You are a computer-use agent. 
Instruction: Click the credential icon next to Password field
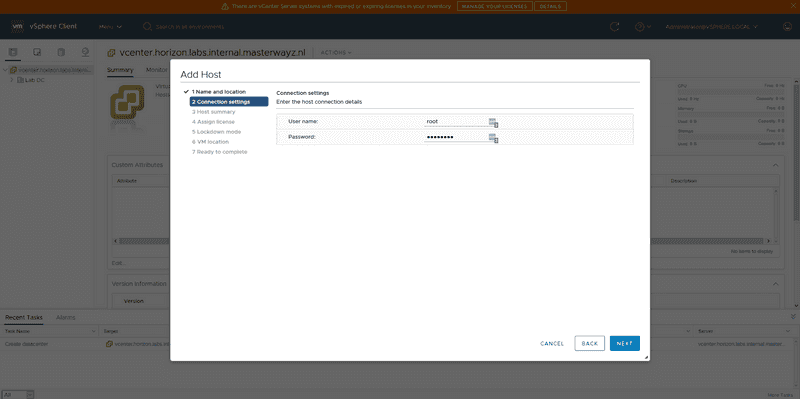click(x=493, y=138)
